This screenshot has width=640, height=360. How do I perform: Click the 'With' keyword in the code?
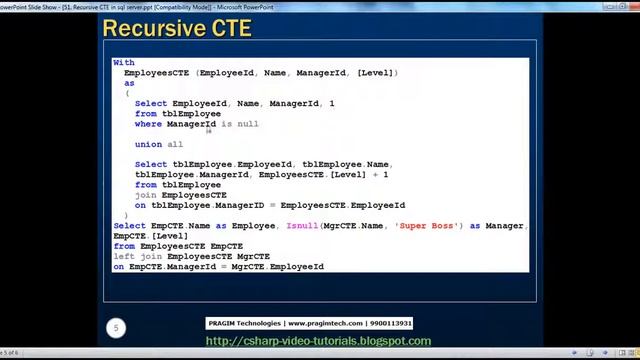pos(124,62)
